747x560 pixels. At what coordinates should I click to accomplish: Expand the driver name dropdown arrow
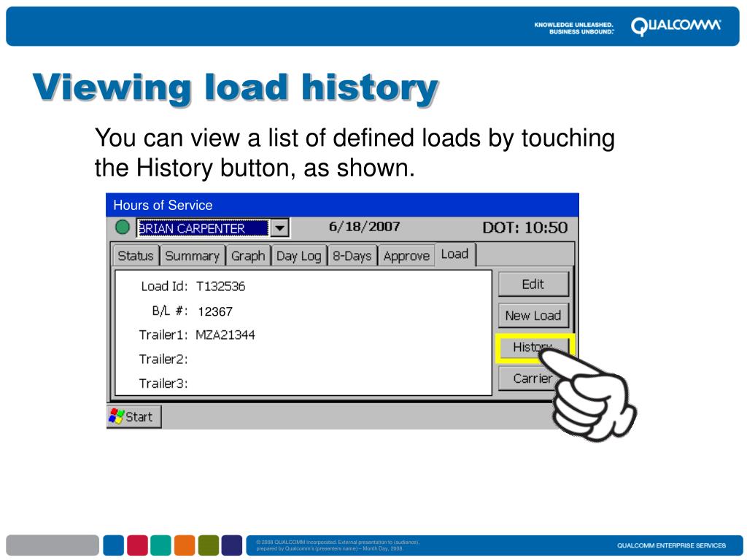(x=280, y=228)
